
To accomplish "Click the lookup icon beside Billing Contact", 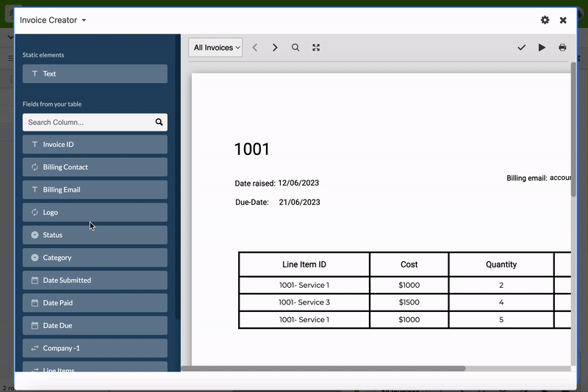I will 35,167.
